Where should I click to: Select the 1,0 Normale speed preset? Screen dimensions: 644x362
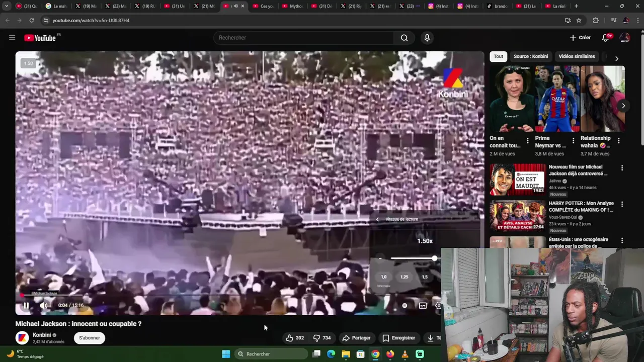(383, 277)
